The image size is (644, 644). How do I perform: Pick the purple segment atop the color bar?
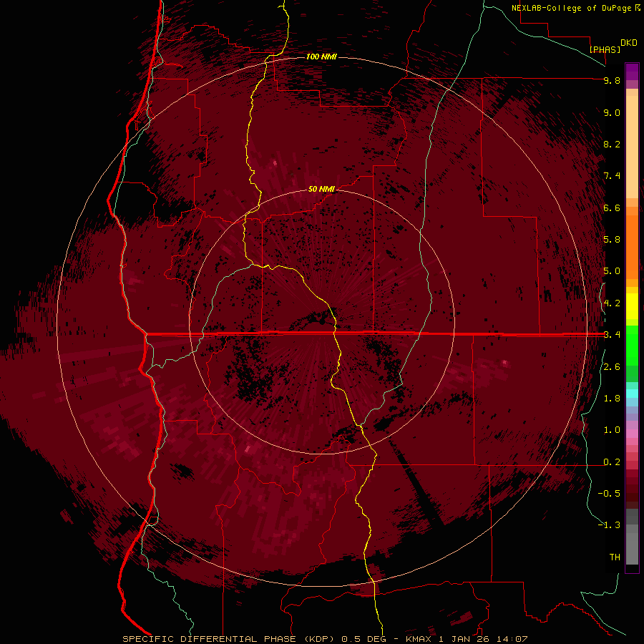tap(632, 72)
